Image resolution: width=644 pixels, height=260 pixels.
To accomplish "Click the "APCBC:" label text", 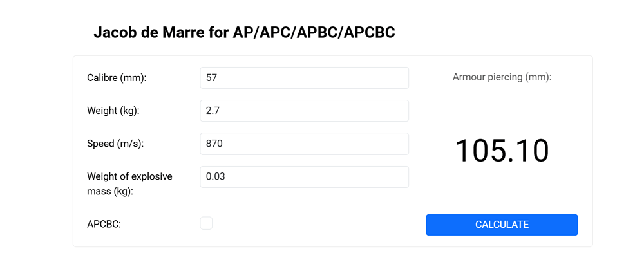I will pos(104,224).
